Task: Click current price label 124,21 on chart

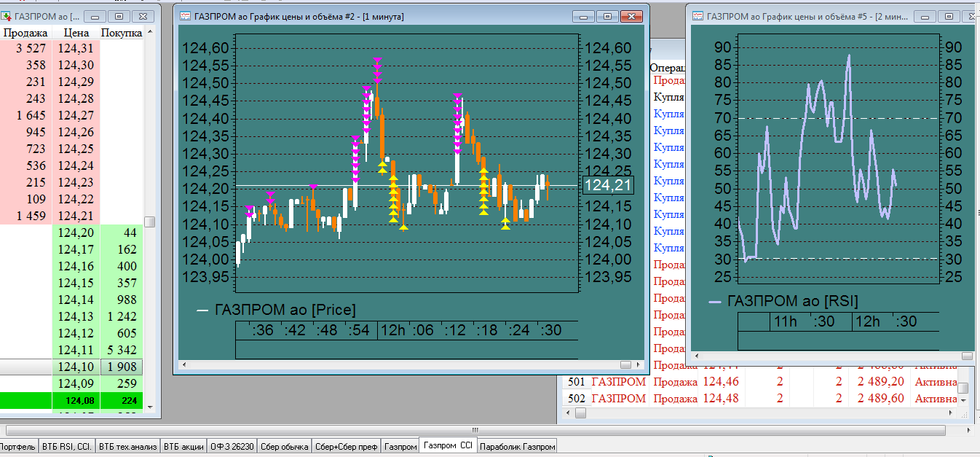Action: (608, 186)
